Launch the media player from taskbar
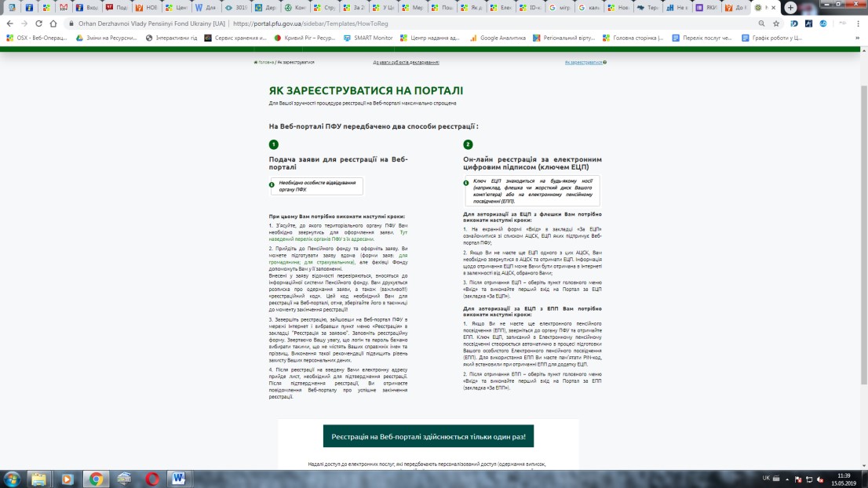868x488 pixels. 67,479
